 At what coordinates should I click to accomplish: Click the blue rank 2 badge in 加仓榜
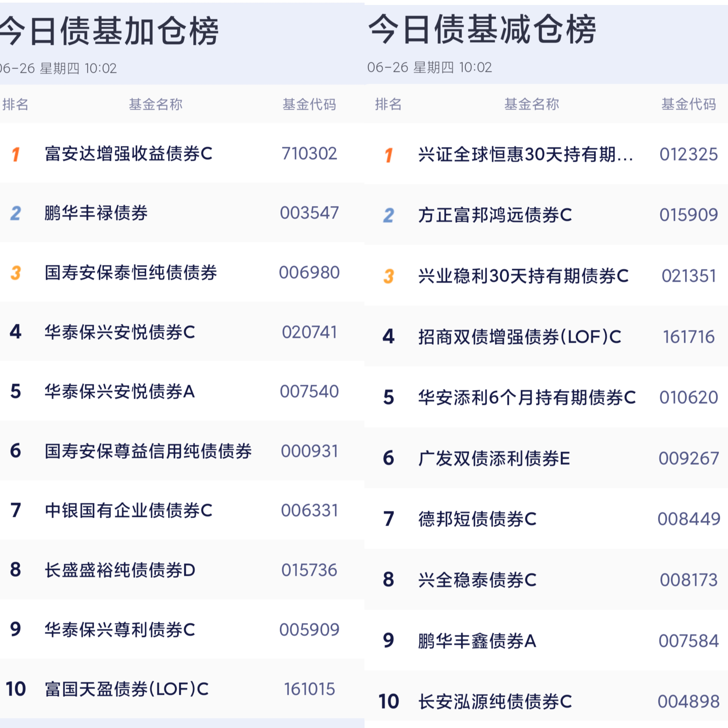click(15, 214)
